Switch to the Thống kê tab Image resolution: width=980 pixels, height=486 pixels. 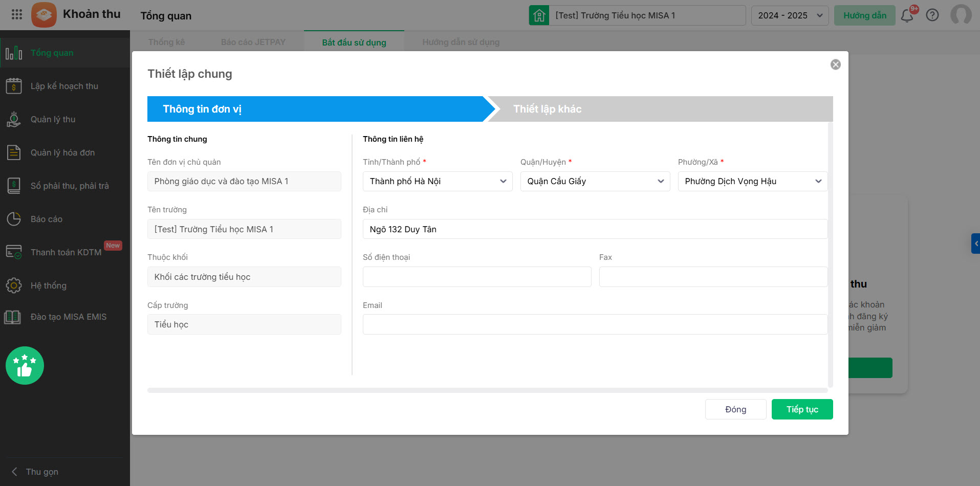pyautogui.click(x=166, y=42)
